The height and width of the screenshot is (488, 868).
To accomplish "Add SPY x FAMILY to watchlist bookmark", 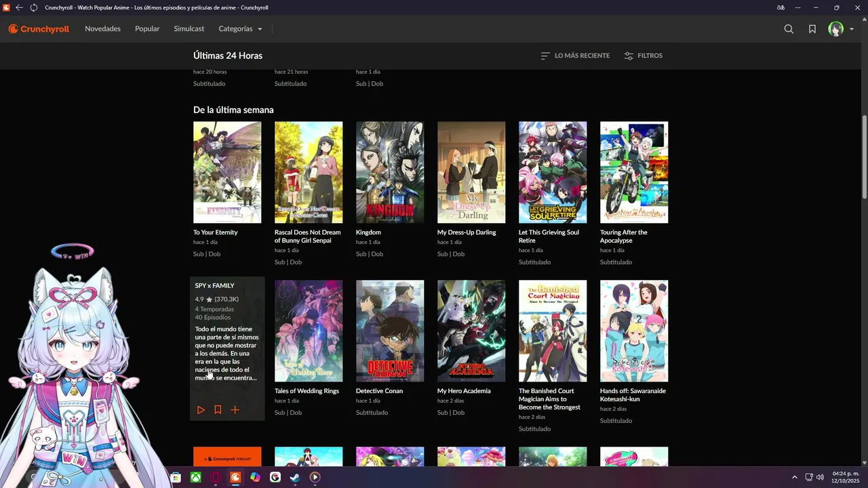I will click(x=218, y=410).
